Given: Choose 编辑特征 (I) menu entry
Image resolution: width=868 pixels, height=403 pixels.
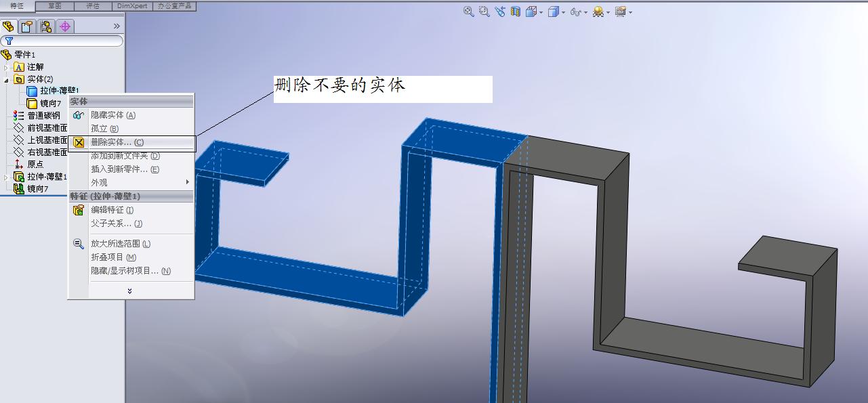Looking at the screenshot, I should coord(131,210).
